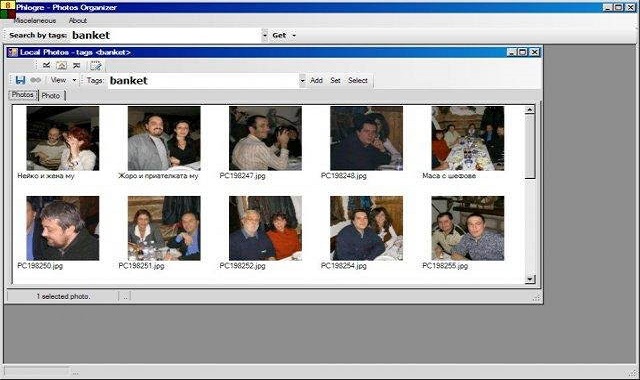Select the PC198247.jpg thumbnail

tap(265, 138)
